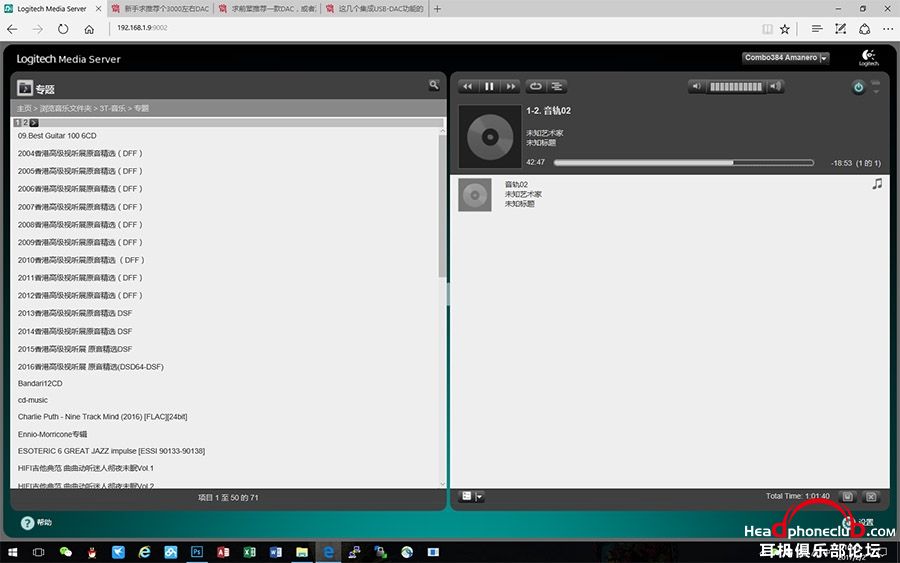The width and height of the screenshot is (900, 563).
Task: Open 2005香港高级视听展原音精选 (DFF)
Action: pos(80,172)
